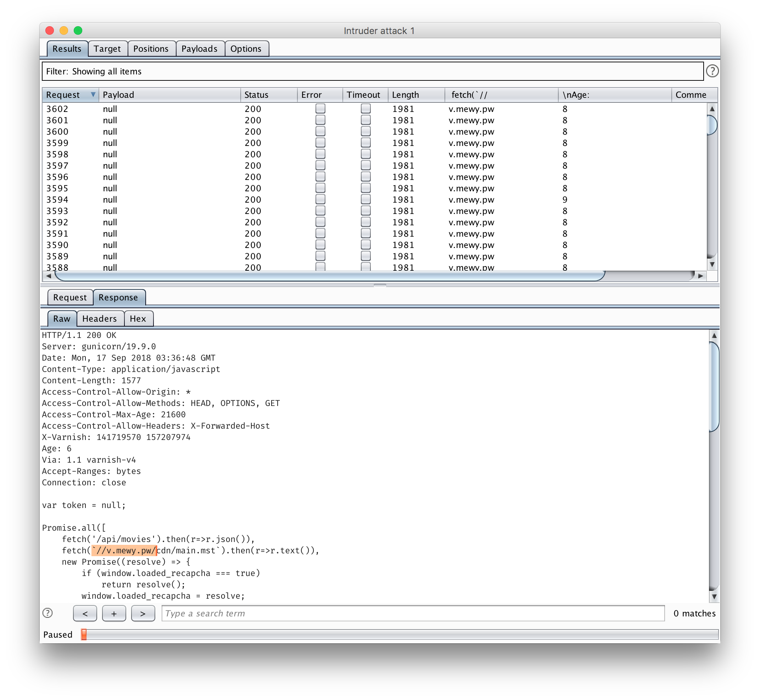Click the search term input field
Viewport: 760px width, 700px height.
412,613
